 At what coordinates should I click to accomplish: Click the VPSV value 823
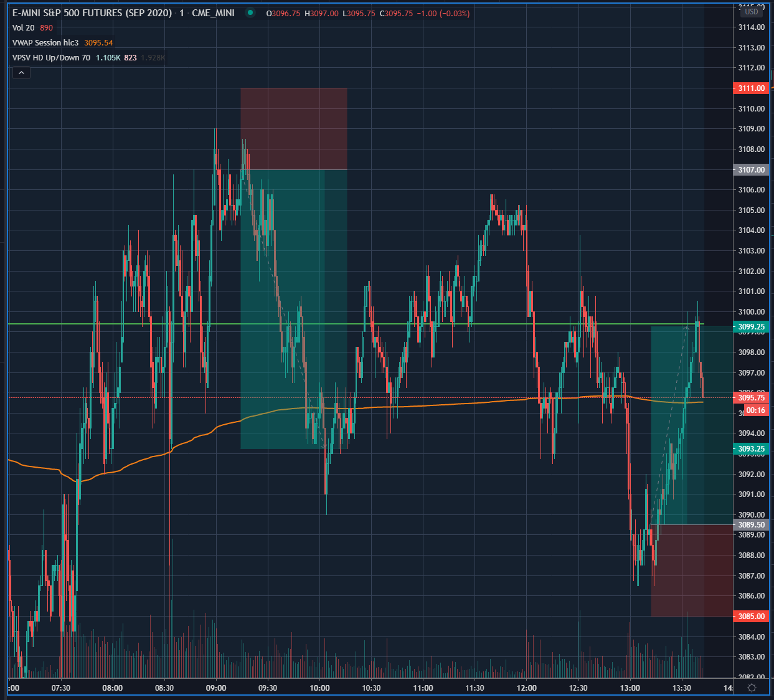click(x=130, y=58)
